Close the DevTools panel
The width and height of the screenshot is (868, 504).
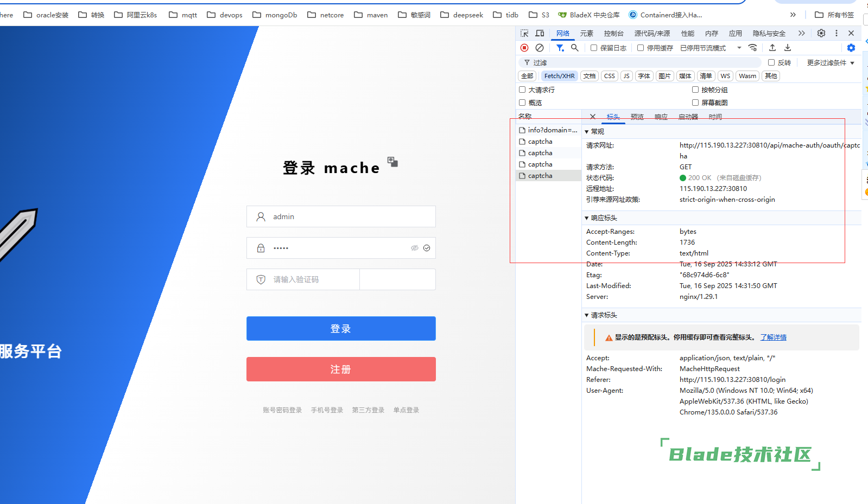[851, 33]
